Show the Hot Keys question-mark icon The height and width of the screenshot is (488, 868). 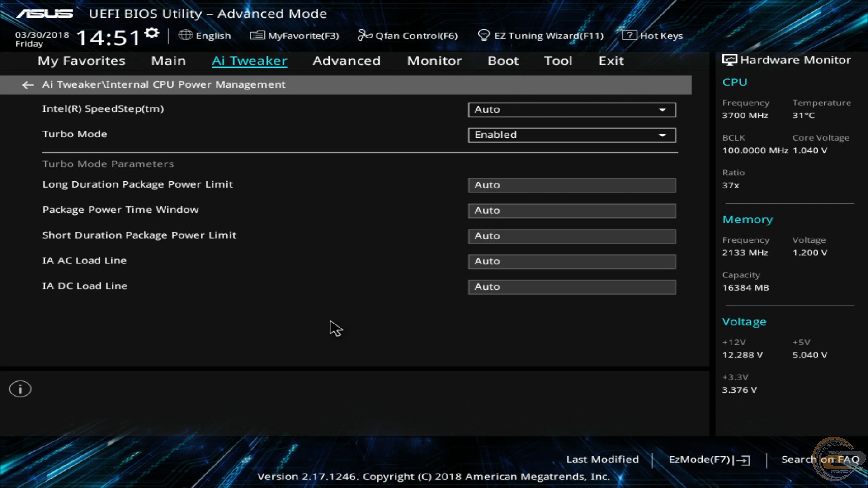[629, 35]
